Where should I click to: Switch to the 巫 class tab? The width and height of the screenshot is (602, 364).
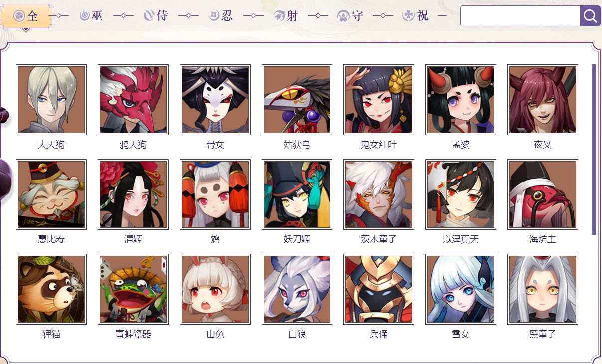point(91,16)
